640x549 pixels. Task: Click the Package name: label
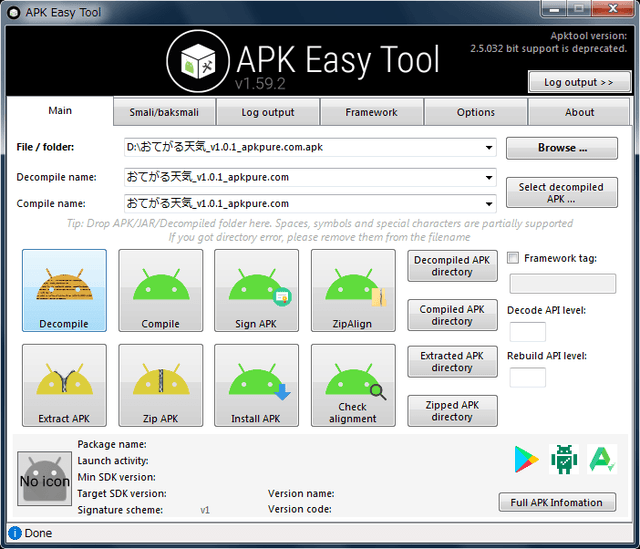[x=112, y=444]
